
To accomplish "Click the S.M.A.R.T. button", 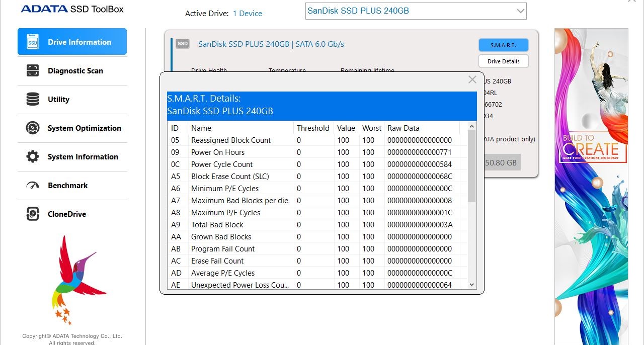I will click(x=503, y=45).
